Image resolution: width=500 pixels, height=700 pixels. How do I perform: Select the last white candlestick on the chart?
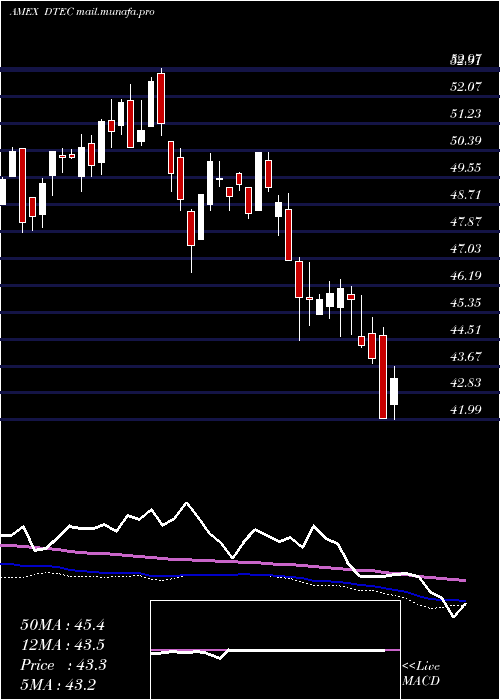point(394,392)
